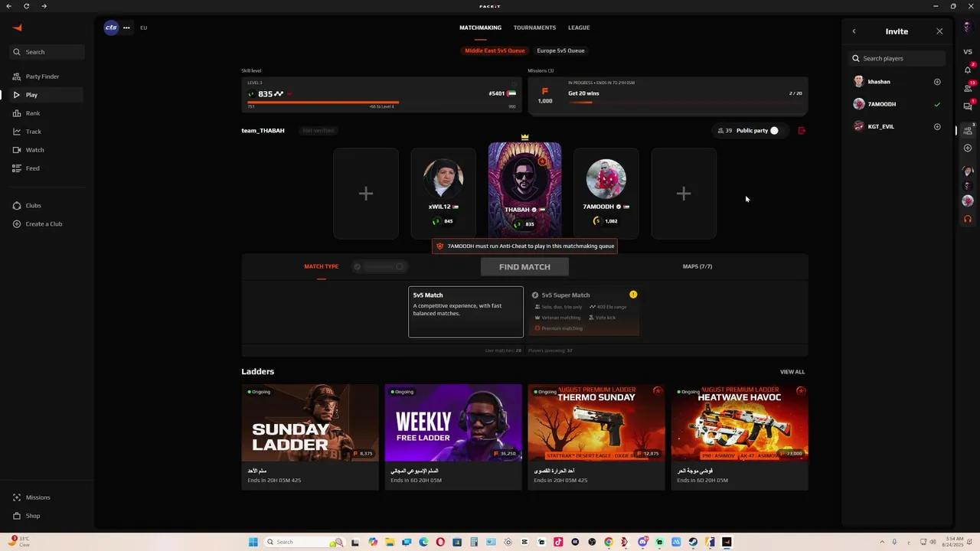Viewport: 980px width, 551px height.
Task: Click the orange headphones icon
Action: click(968, 219)
